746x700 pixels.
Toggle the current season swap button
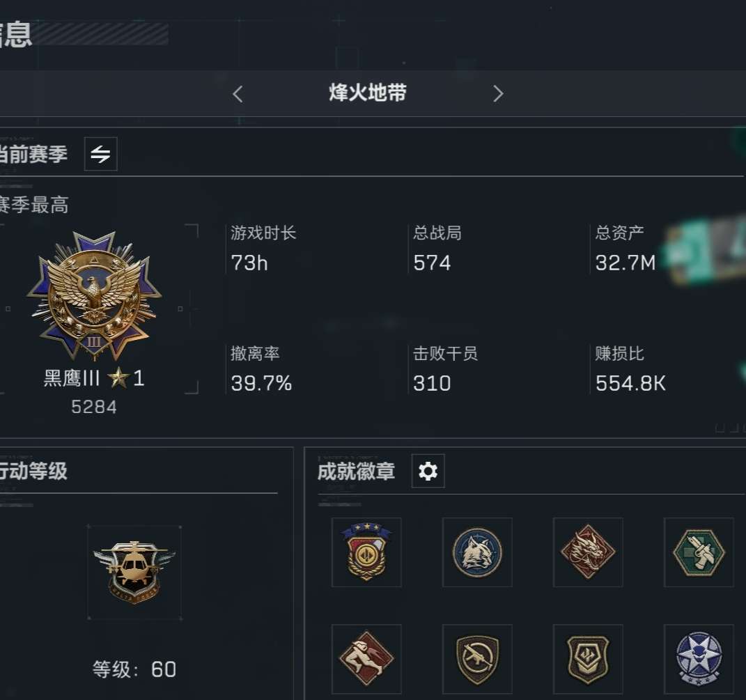pos(101,154)
